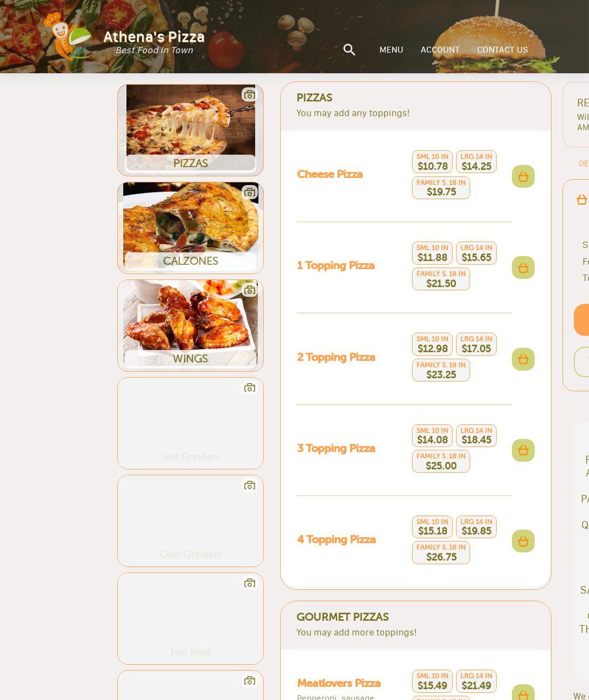Select Cheese Pizza SML 10 IN price
The width and height of the screenshot is (589, 700).
[432, 162]
